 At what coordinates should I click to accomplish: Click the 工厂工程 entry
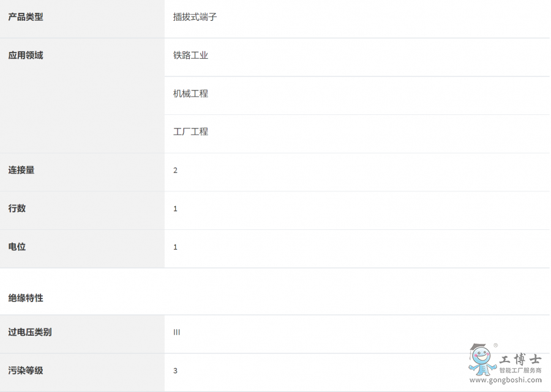pos(190,132)
